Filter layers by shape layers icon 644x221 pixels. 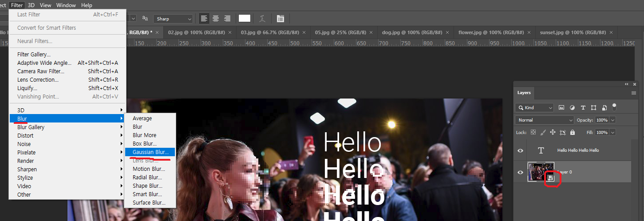593,107
